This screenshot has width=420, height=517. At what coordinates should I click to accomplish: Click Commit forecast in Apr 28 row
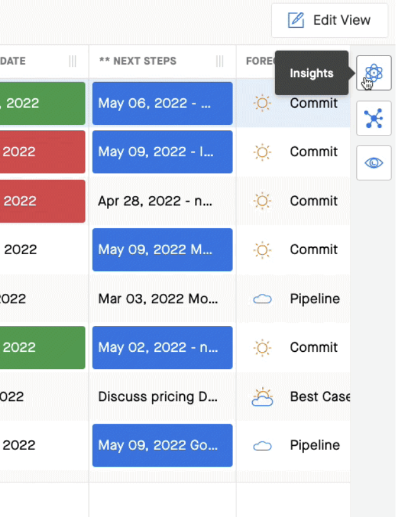tap(313, 200)
